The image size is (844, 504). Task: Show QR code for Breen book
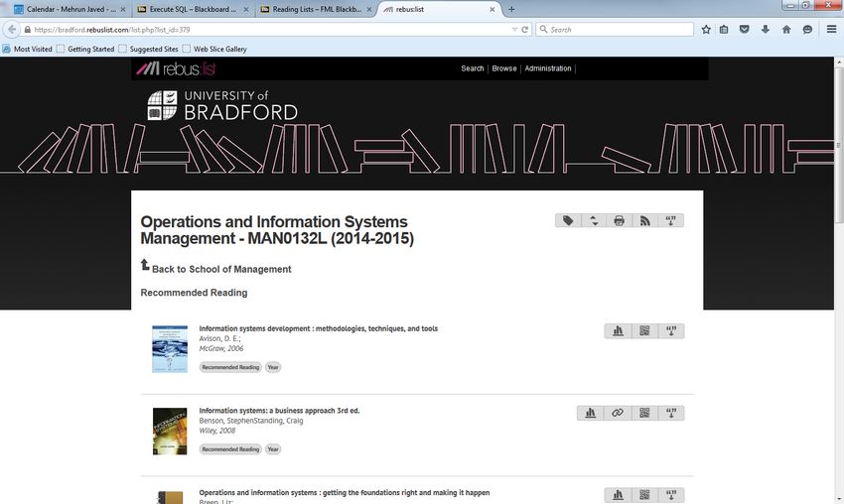644,495
